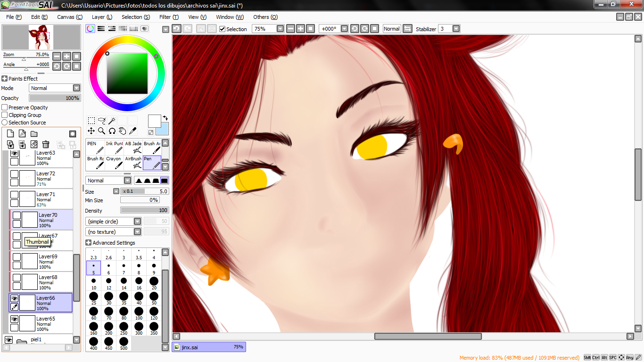Adjust the layer Opacity slider
The width and height of the screenshot is (644, 362).
click(54, 98)
